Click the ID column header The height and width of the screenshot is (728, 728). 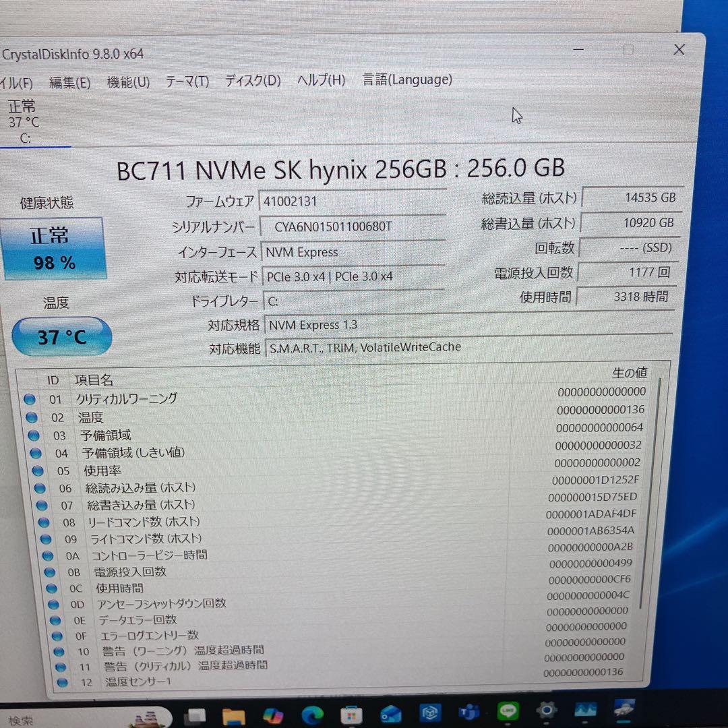click(x=53, y=381)
